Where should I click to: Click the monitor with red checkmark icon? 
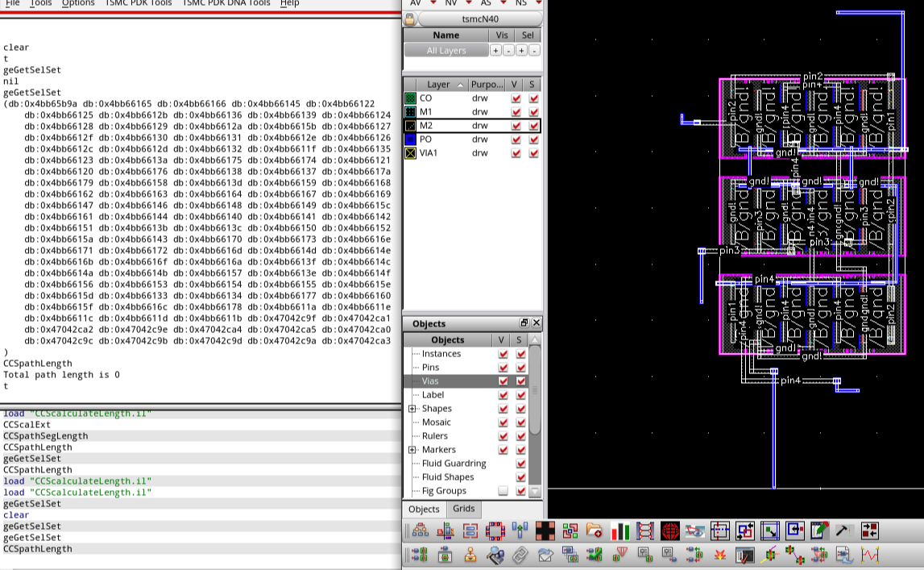tap(745, 555)
